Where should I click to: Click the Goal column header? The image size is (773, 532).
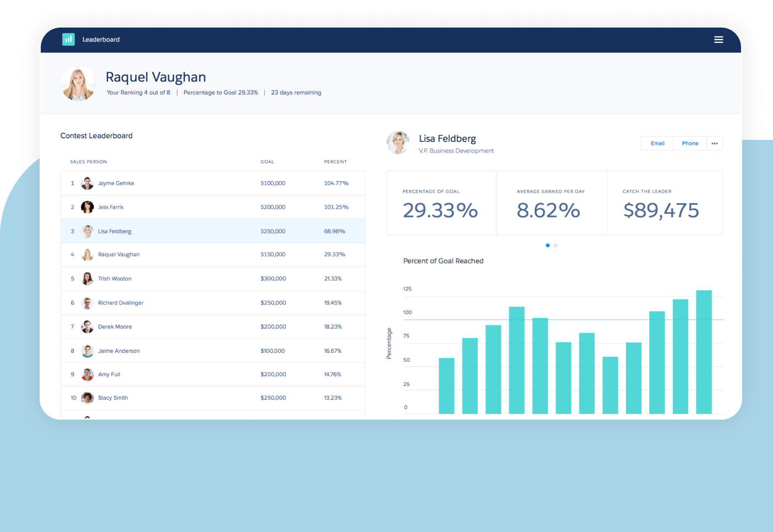(268, 161)
